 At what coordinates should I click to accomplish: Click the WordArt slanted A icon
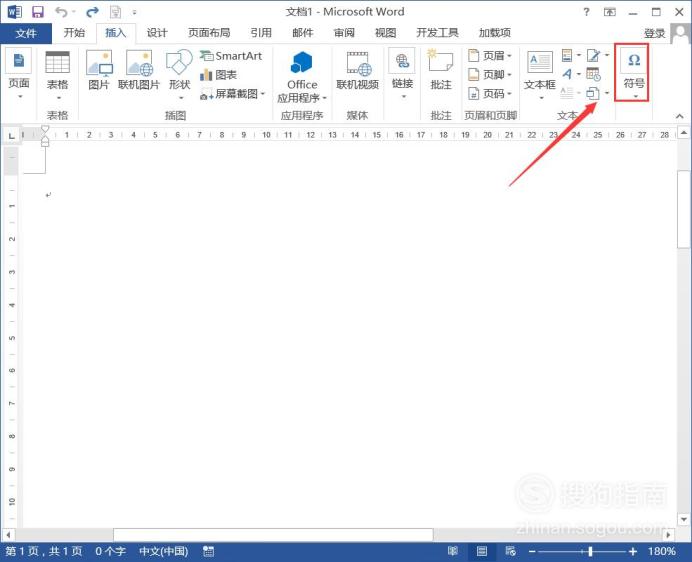[567, 74]
